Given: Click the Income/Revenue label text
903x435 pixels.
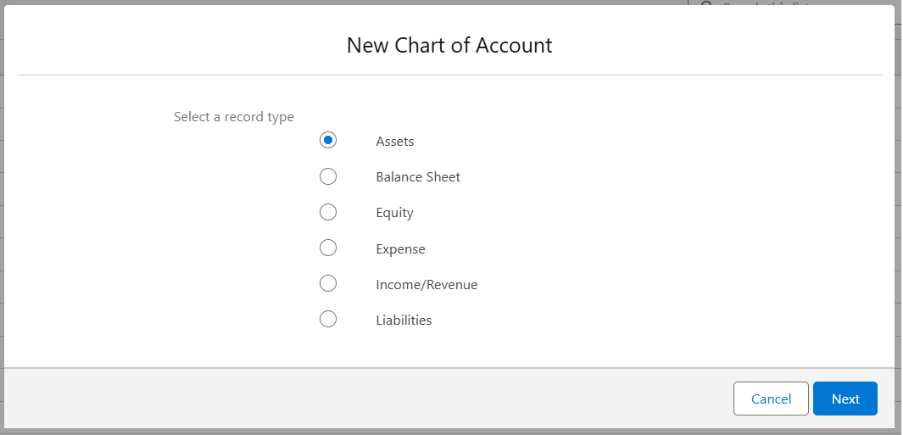Looking at the screenshot, I should tap(426, 285).
